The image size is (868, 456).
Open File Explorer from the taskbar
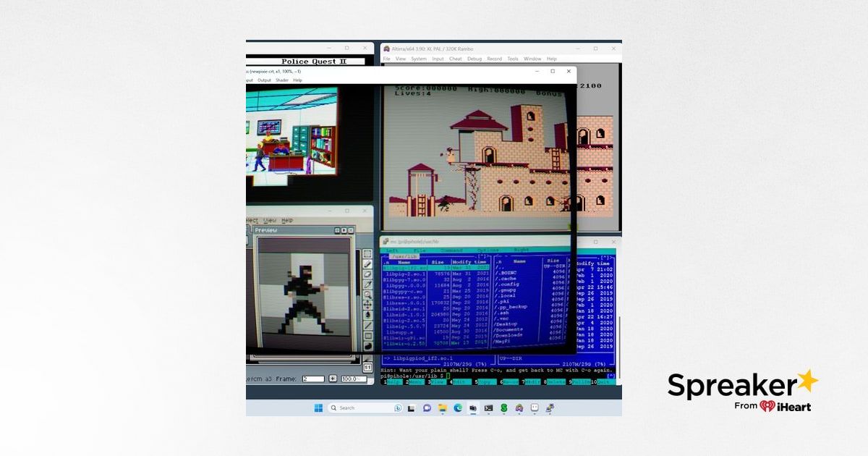tap(443, 408)
